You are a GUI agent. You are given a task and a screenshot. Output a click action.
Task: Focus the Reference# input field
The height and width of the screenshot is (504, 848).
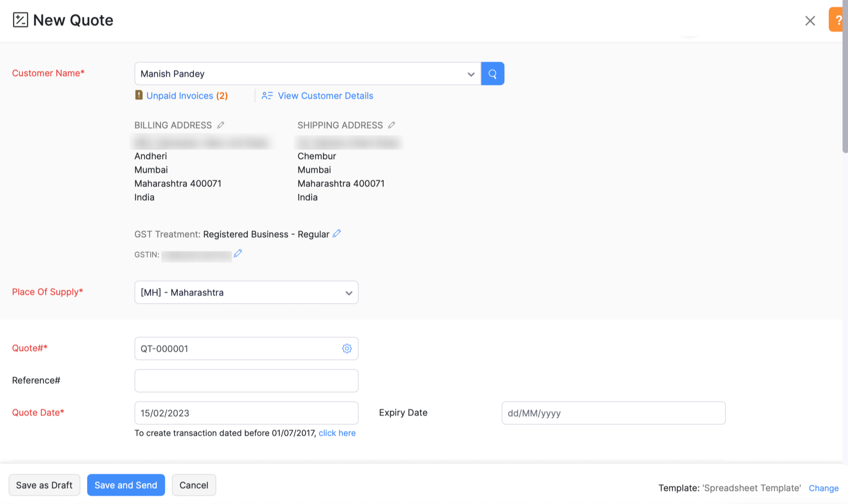click(x=246, y=381)
